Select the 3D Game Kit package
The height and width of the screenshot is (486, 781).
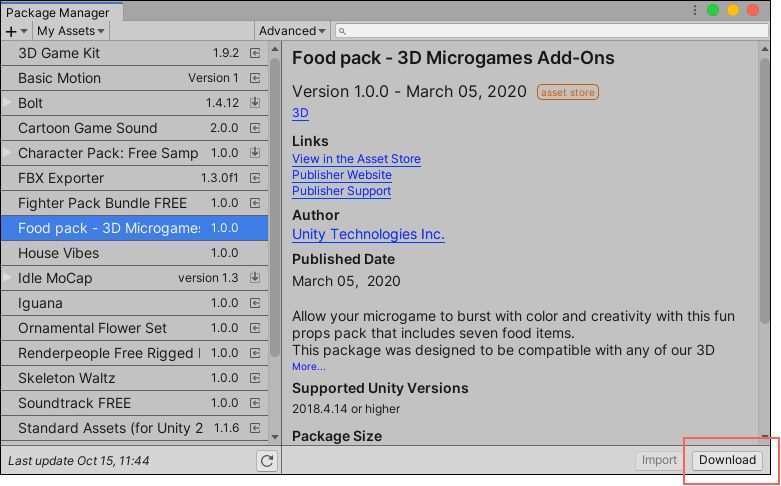click(134, 53)
